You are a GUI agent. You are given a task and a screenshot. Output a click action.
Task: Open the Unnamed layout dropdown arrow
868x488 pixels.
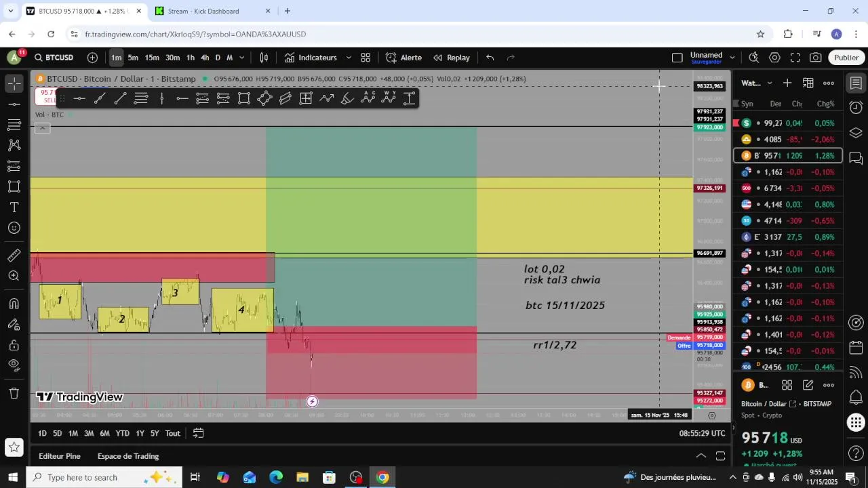click(x=732, y=58)
